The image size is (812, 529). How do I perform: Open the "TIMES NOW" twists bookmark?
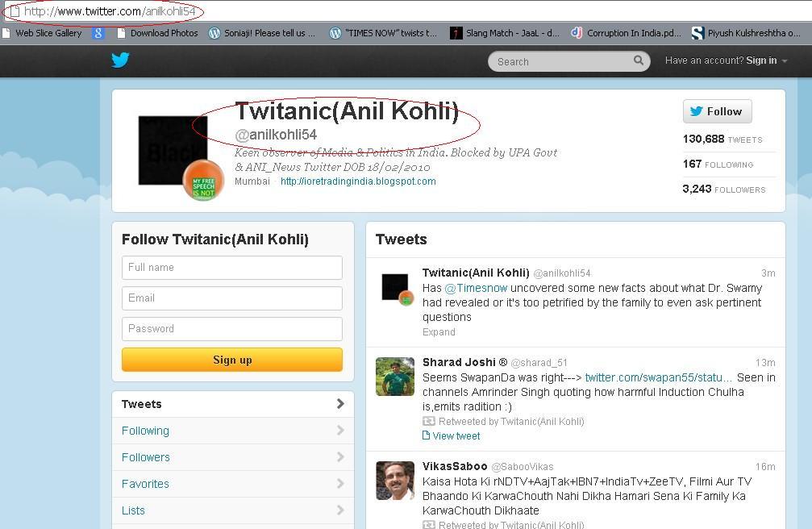[x=384, y=33]
